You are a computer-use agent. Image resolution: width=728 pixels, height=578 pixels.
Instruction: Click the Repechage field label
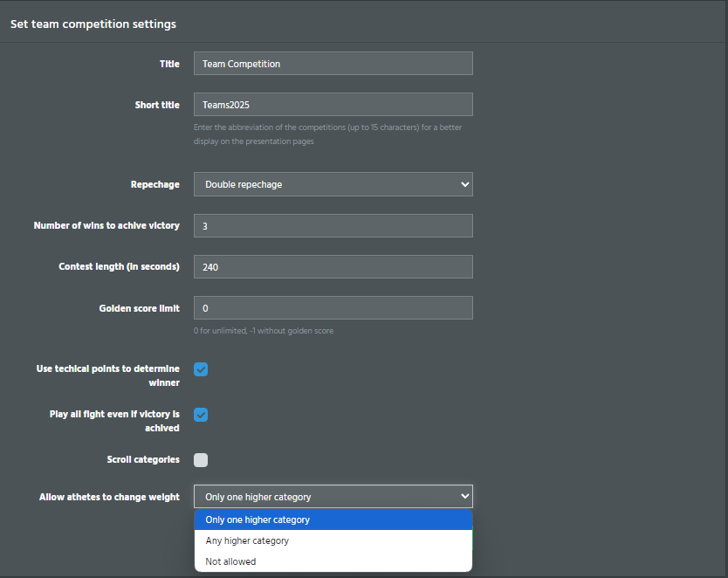(x=155, y=185)
